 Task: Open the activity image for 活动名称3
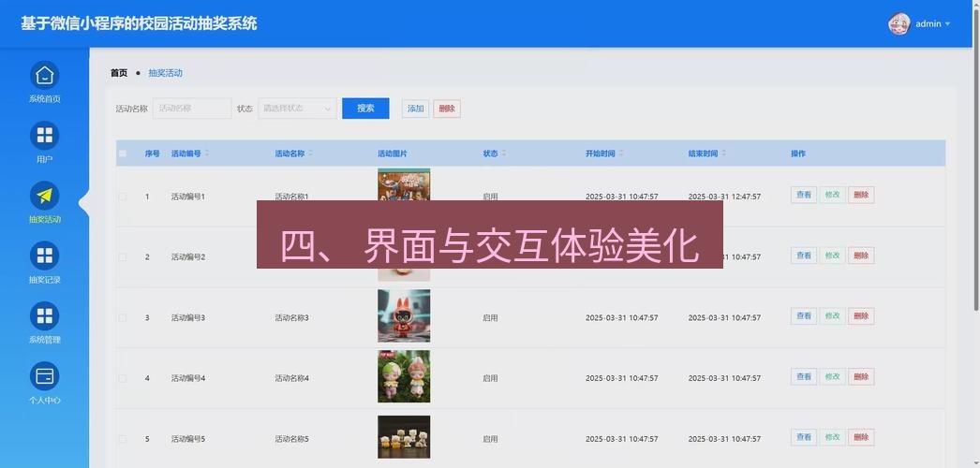point(404,315)
